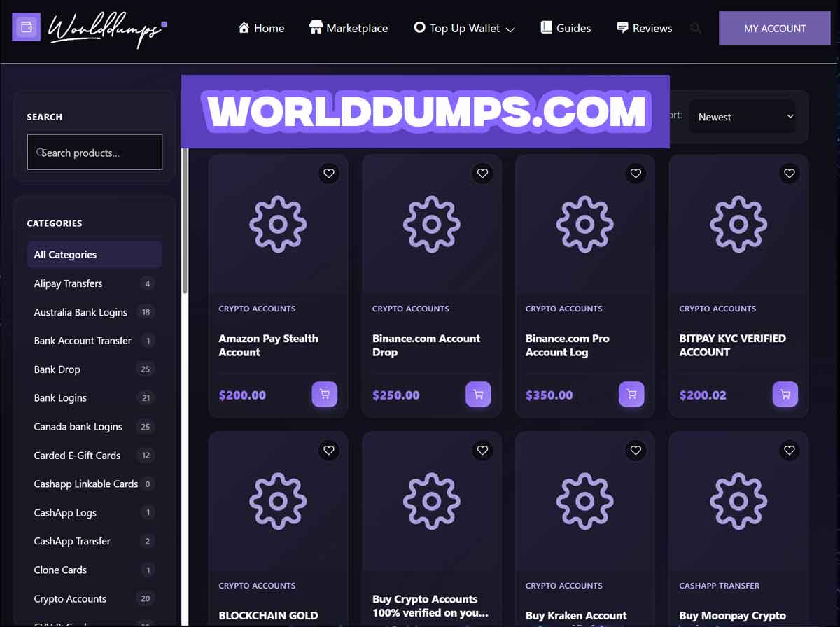Select the CashApp Logs category
Screen dimensions: 840x627
[94, 513]
